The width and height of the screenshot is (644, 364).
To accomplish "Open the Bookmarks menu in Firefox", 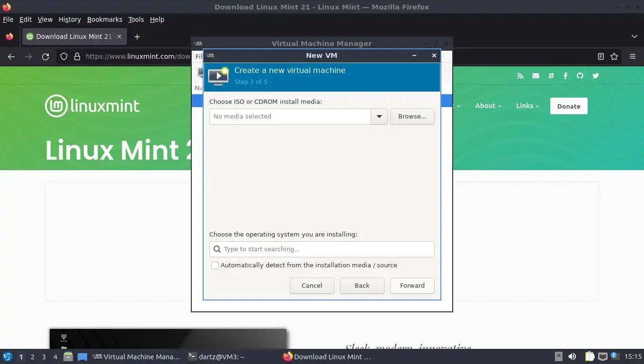I will pyautogui.click(x=105, y=19).
